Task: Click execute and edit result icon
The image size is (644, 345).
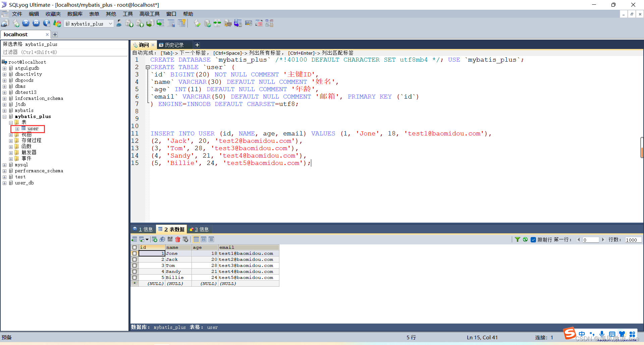Action: click(47, 23)
